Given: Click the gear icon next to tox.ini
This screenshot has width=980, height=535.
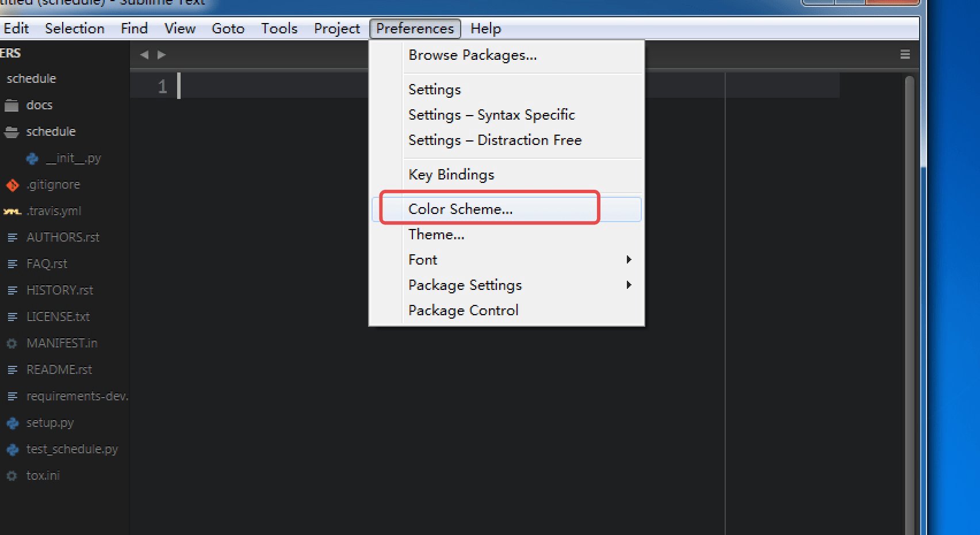Looking at the screenshot, I should (12, 476).
